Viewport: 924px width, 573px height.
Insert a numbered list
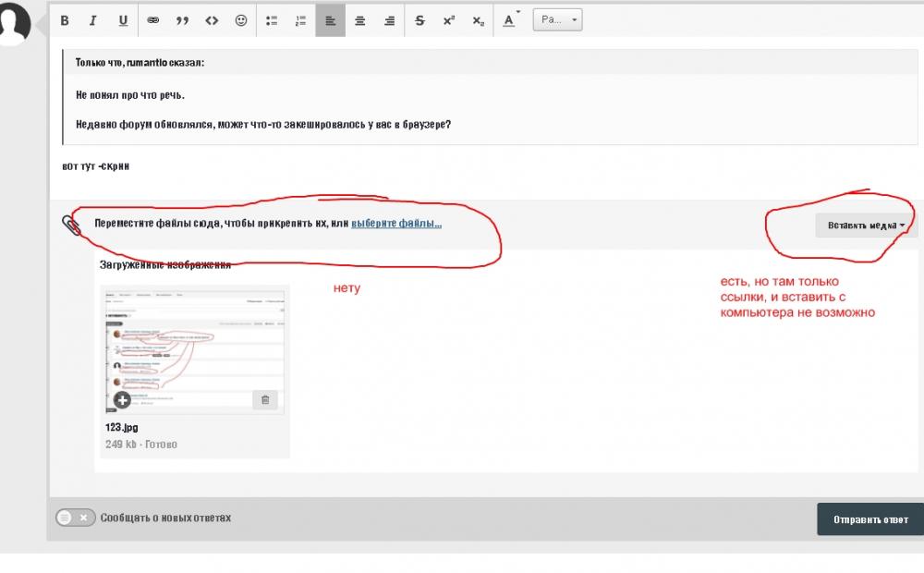[x=301, y=20]
